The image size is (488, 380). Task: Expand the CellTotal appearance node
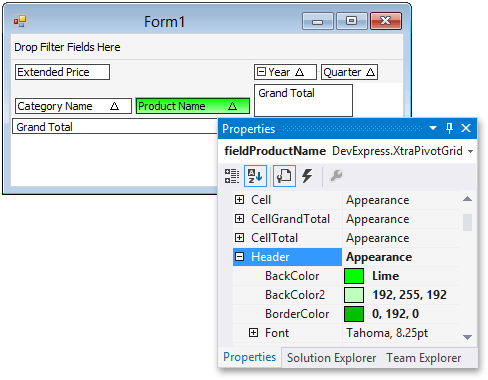[x=239, y=237]
